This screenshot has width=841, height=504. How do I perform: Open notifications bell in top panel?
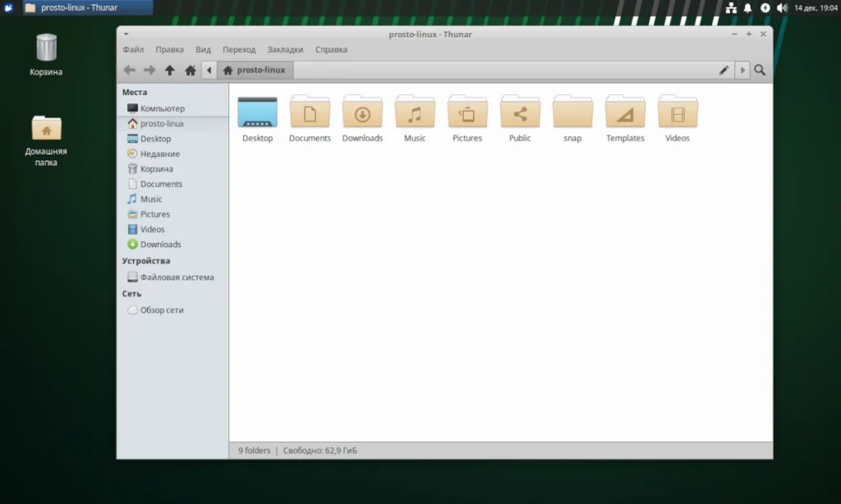coord(747,7)
